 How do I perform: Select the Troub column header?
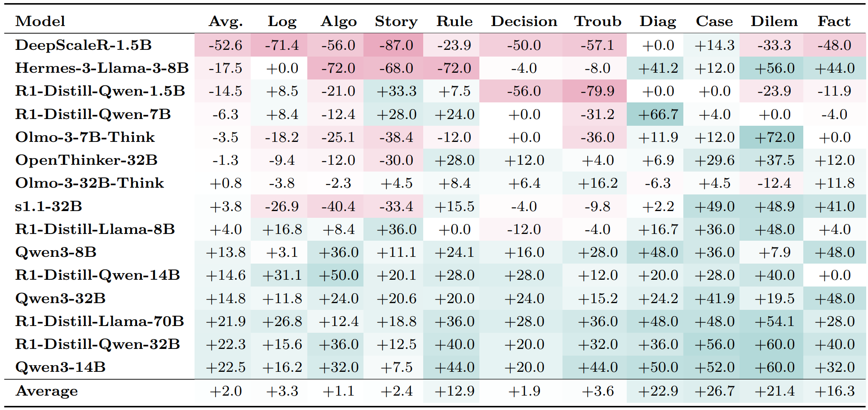[x=598, y=21]
